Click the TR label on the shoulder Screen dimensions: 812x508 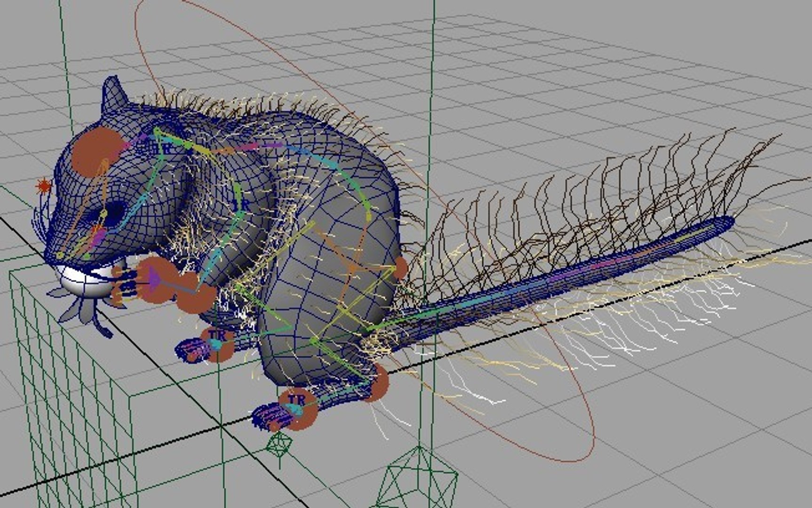click(x=162, y=149)
